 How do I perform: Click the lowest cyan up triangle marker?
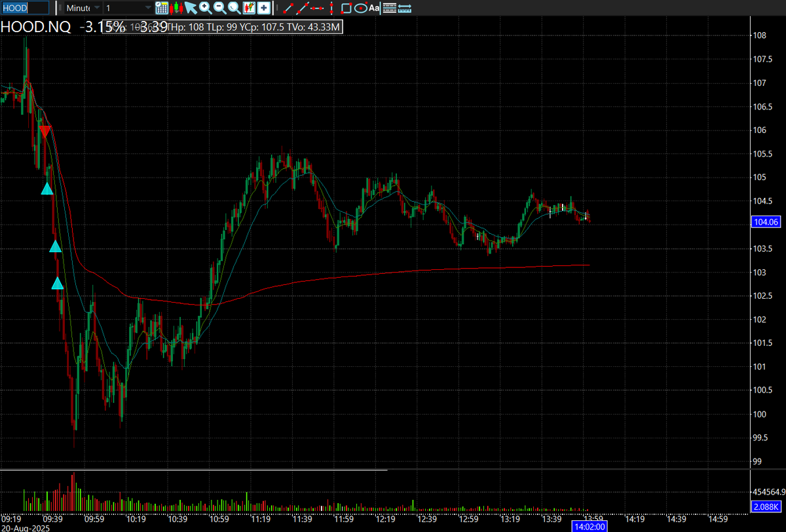[58, 283]
